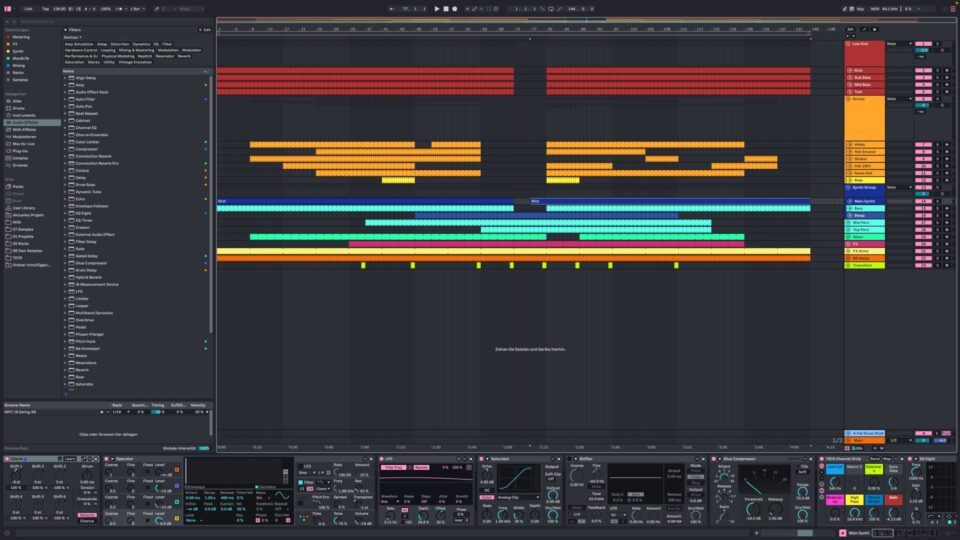Click the Mastering purple collection label
Screen dimensions: 960x540
coord(21,36)
